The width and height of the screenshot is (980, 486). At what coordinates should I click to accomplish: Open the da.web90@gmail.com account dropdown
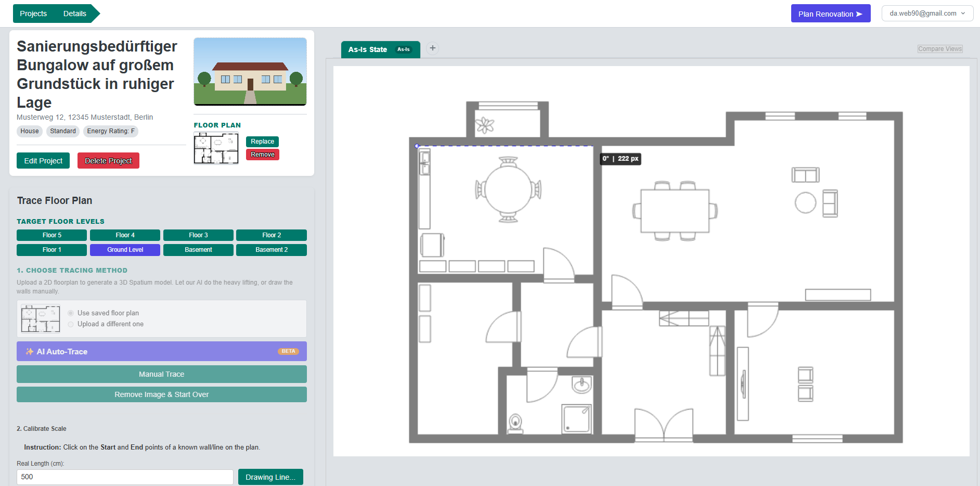[x=927, y=14]
